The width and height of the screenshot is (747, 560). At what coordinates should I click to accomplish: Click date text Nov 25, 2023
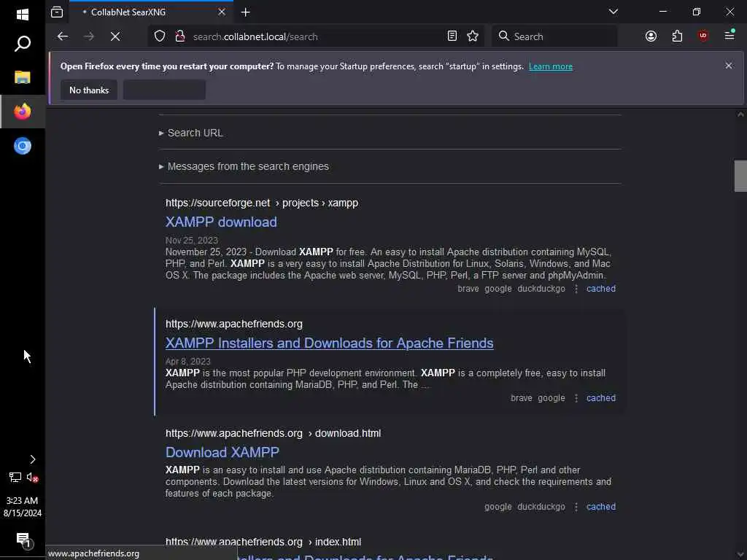(192, 241)
